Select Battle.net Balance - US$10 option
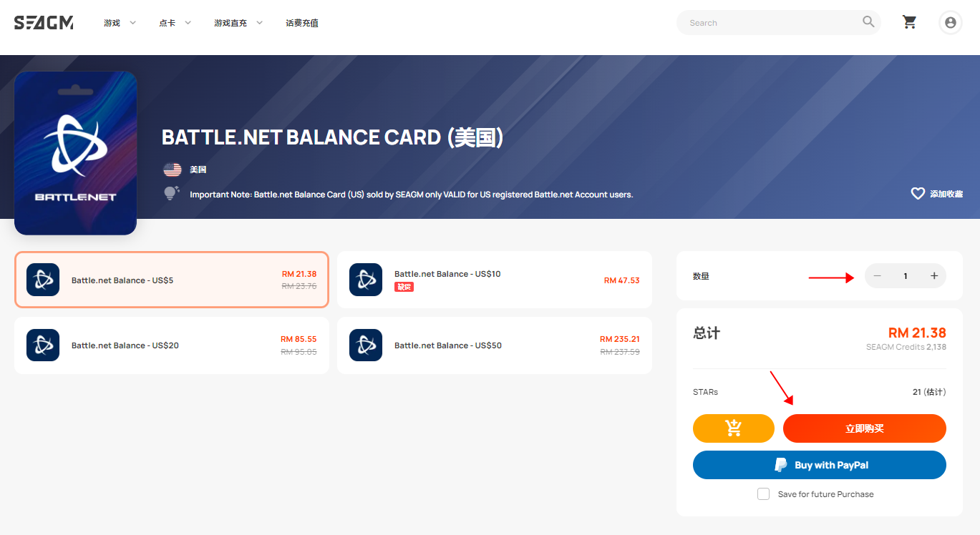This screenshot has width=980, height=535. (495, 280)
